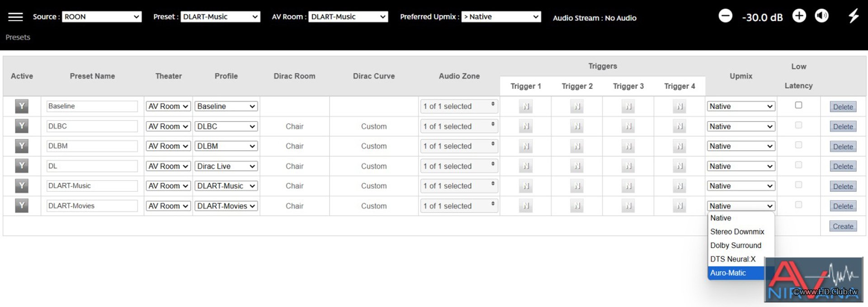Increase volume with the plus button
The height and width of the screenshot is (307, 868).
point(799,16)
